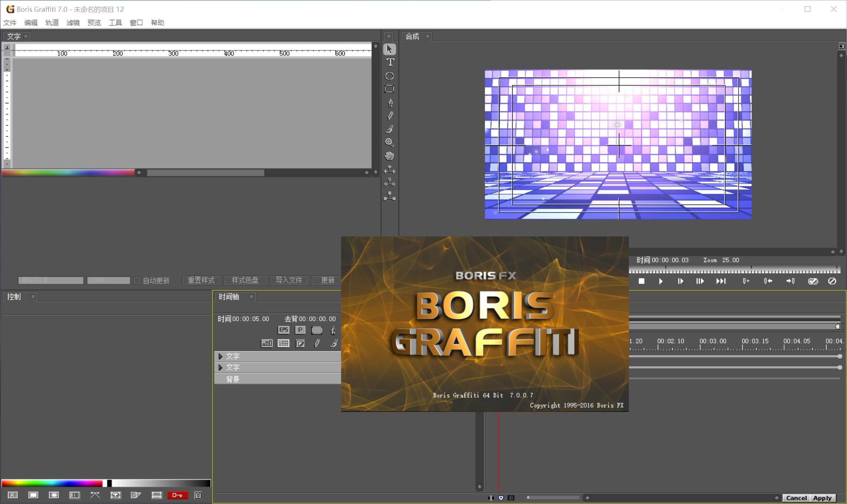Image resolution: width=847 pixels, height=504 pixels.
Task: Expand the first 文字 track
Action: [220, 356]
